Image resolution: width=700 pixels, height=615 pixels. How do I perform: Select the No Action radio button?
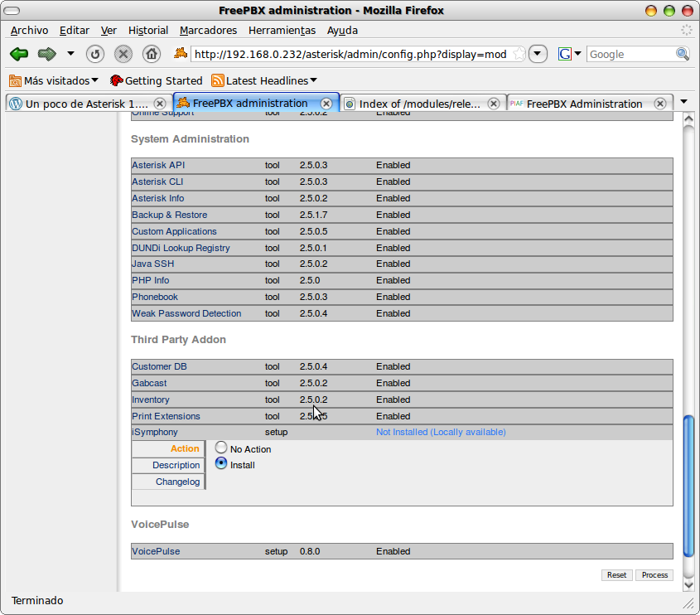tap(220, 448)
